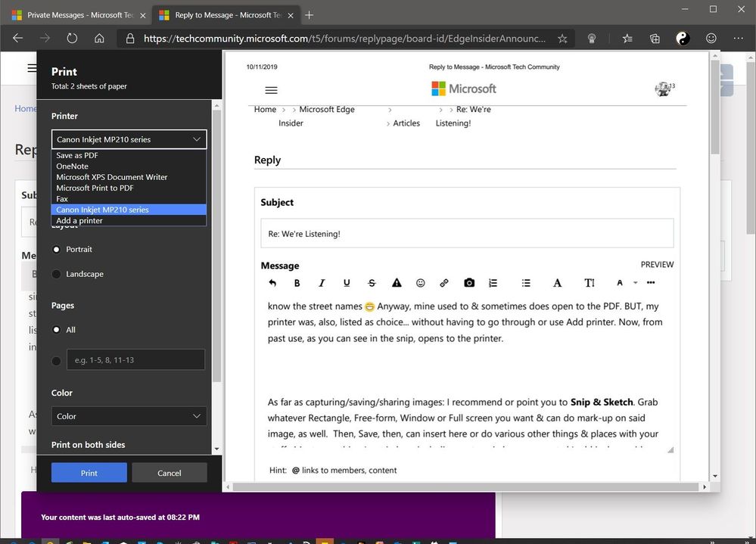Click the font family A icon
The height and width of the screenshot is (544, 756).
point(557,283)
